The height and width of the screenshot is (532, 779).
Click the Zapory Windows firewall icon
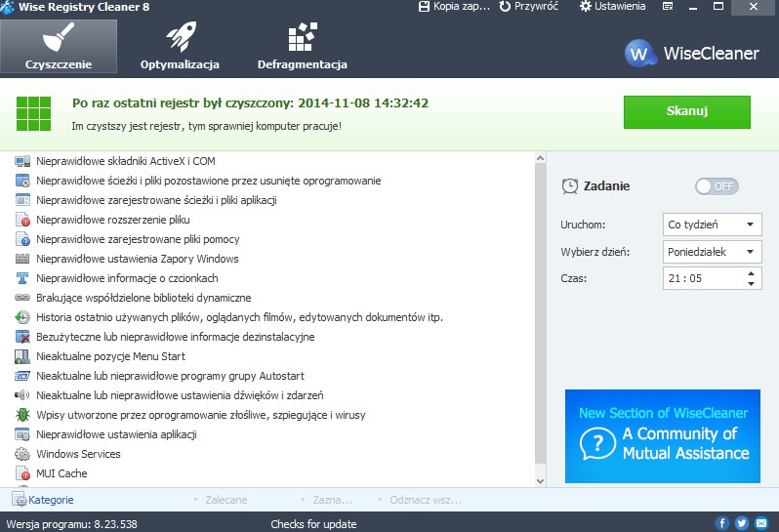pyautogui.click(x=22, y=259)
